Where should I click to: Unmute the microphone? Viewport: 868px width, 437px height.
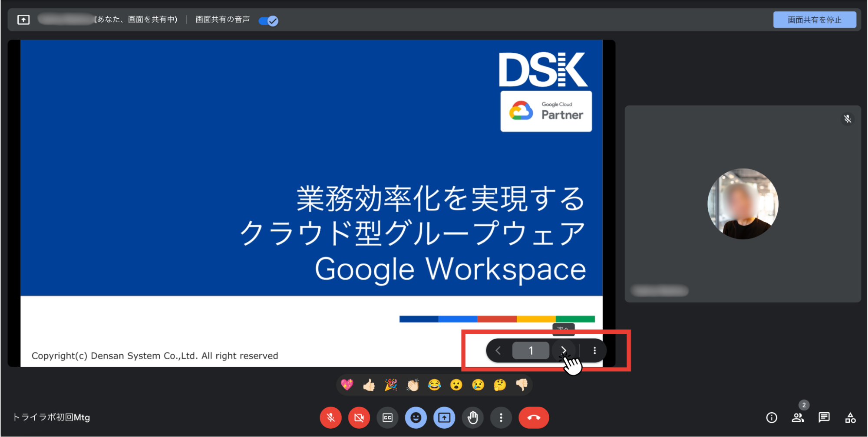(331, 417)
